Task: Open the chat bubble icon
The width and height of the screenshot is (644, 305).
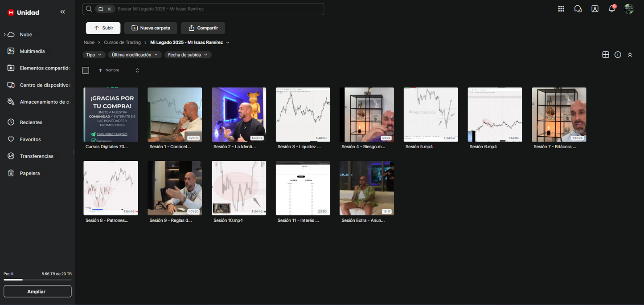Action: coord(578,9)
